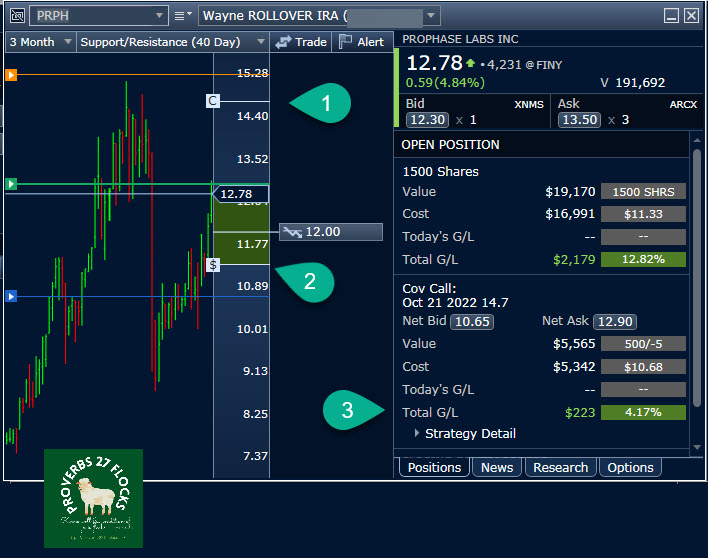Expand the Strategy Detail section
This screenshot has height=558, width=708.
(x=418, y=434)
